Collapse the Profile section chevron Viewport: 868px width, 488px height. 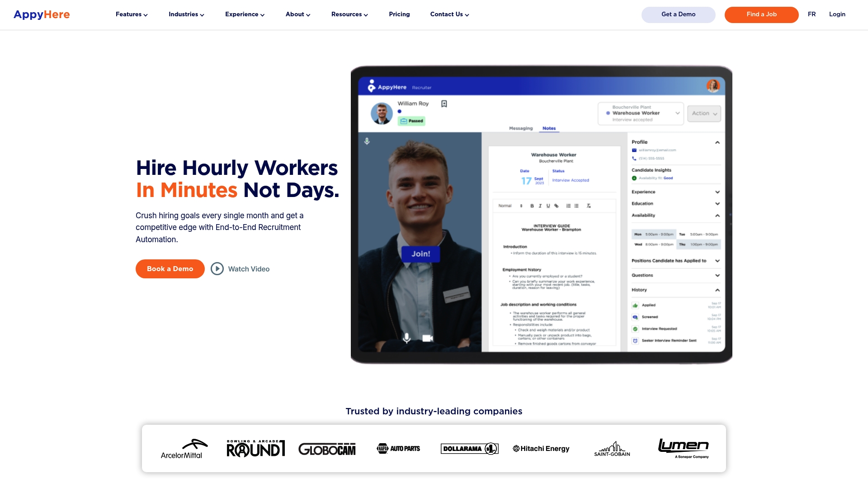(x=717, y=142)
